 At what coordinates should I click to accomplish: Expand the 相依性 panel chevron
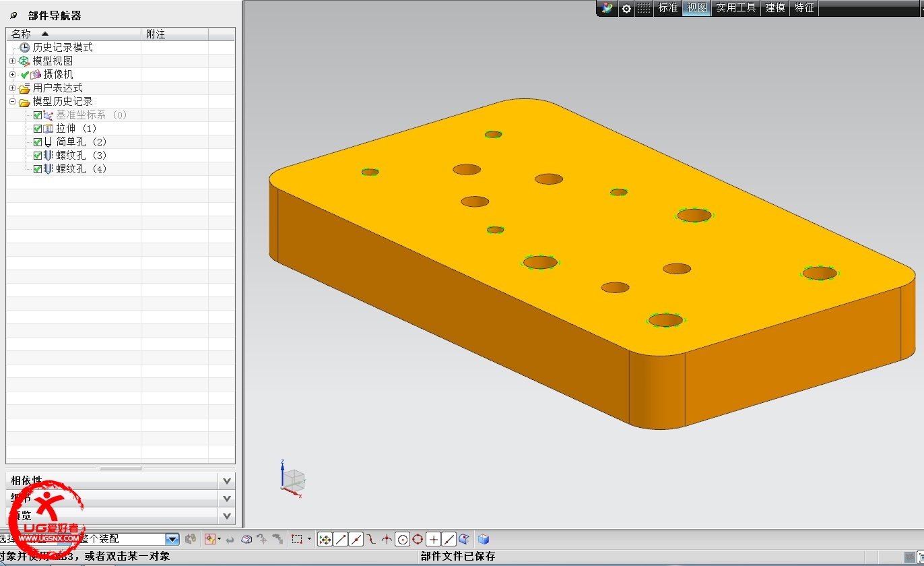coord(227,481)
